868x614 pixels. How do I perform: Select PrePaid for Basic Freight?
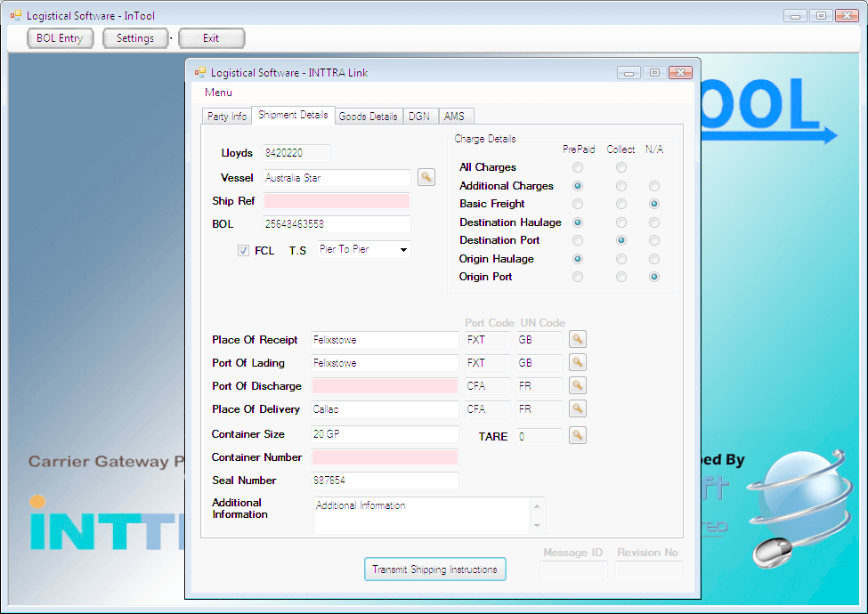click(578, 204)
